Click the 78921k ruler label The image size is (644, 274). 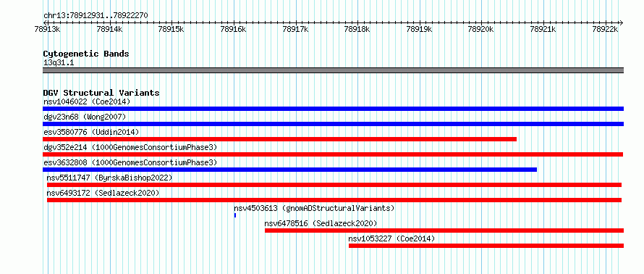pos(543,29)
